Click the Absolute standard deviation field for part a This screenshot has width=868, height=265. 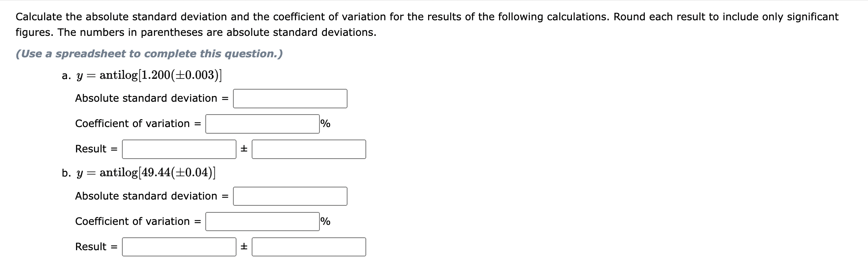290,99
